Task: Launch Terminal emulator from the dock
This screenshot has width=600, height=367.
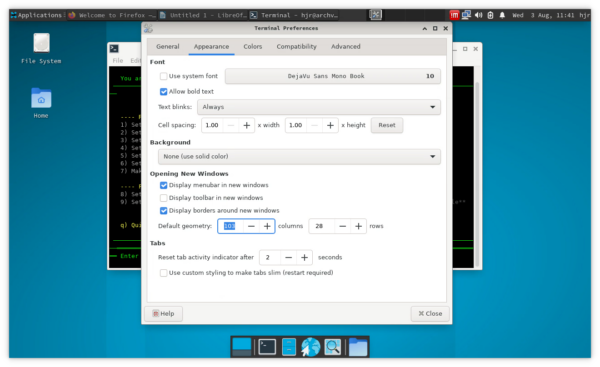Action: [267, 347]
